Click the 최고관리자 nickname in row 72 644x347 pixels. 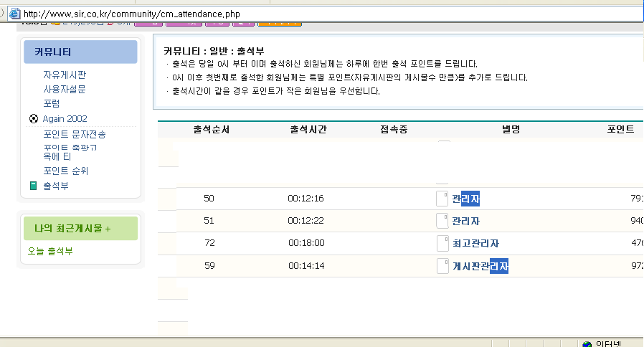pos(475,244)
